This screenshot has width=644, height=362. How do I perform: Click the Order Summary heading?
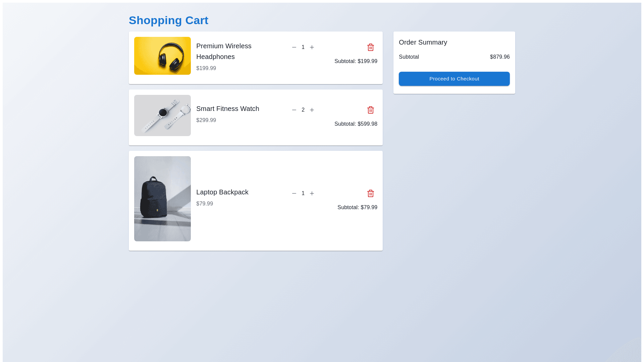click(423, 42)
